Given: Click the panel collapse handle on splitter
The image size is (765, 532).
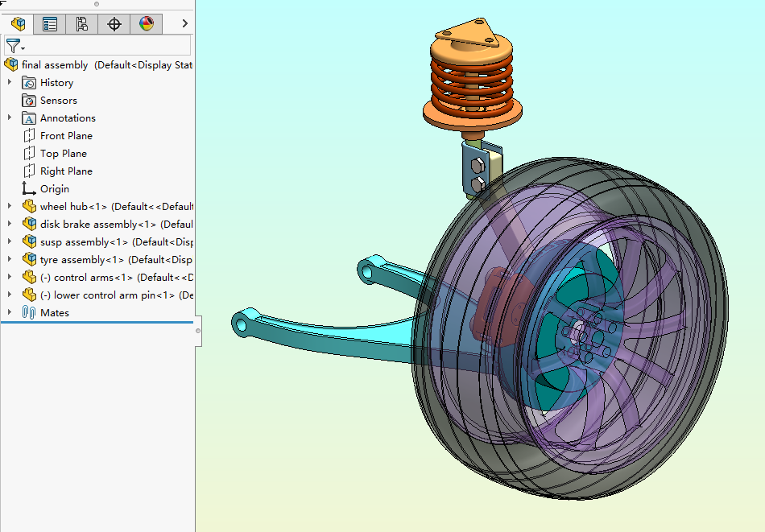Looking at the screenshot, I should 198,331.
